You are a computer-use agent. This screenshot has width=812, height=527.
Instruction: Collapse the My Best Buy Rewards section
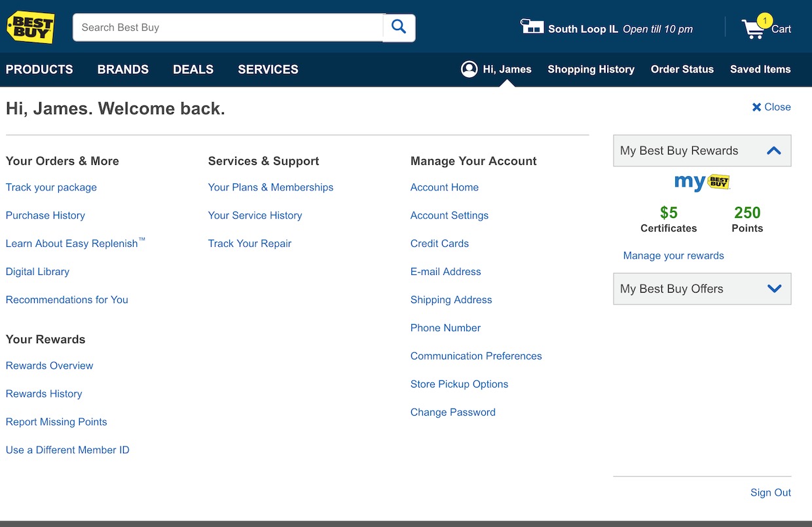(773, 151)
